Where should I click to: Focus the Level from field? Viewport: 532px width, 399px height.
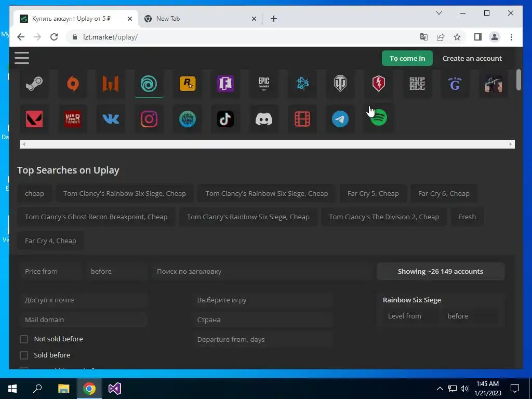pos(409,316)
